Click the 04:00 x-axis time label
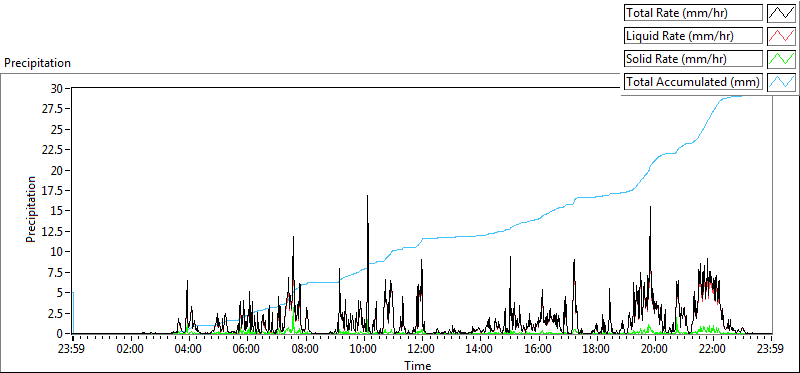 click(189, 349)
